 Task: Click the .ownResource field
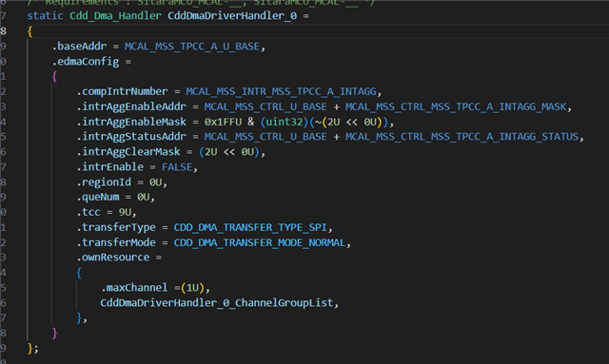click(112, 258)
